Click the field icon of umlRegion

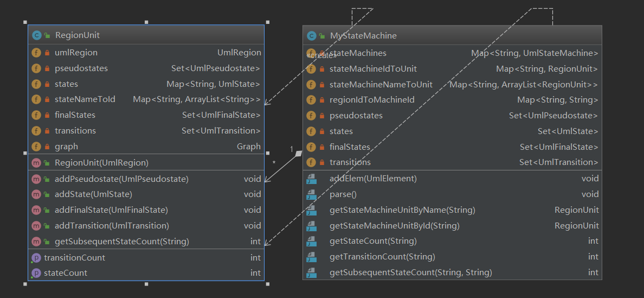(36, 53)
